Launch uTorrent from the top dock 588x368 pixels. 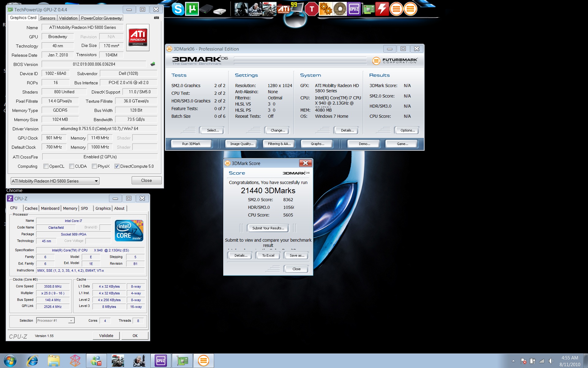(192, 9)
